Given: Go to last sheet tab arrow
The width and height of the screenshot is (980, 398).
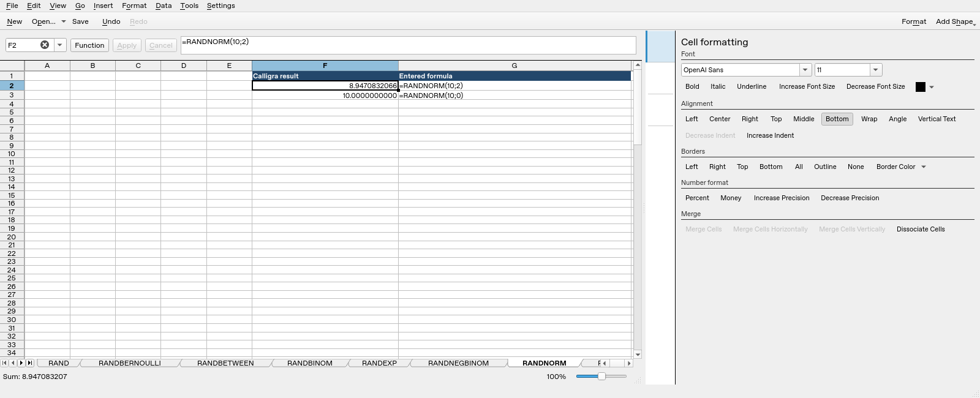Looking at the screenshot, I should point(30,363).
